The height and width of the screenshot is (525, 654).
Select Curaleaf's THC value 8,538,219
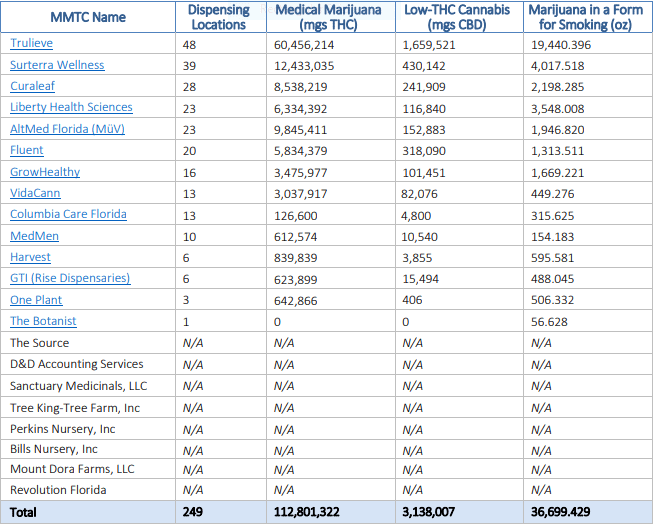tap(301, 87)
